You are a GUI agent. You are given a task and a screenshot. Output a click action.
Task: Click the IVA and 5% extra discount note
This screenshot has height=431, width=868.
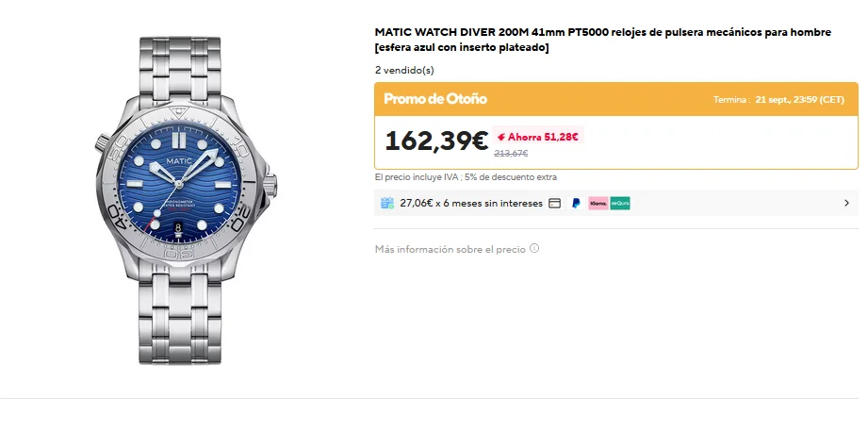point(466,177)
